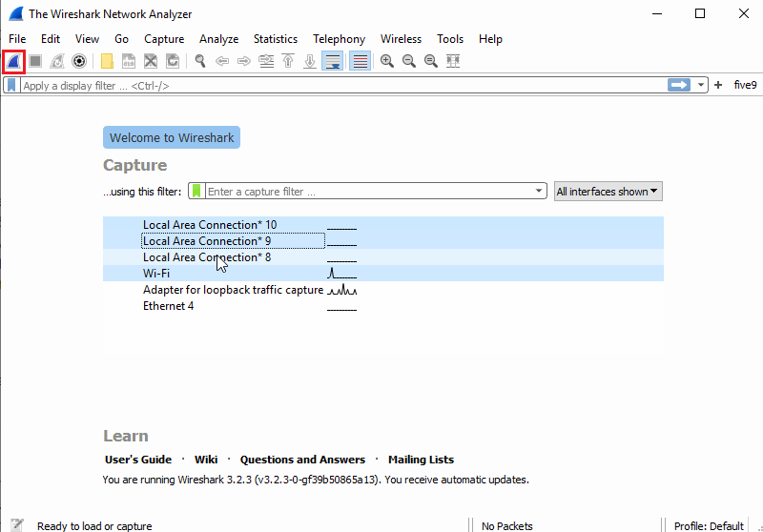Select the Ethernet 4 interface
Image resolution: width=763 pixels, height=532 pixels.
(x=383, y=306)
